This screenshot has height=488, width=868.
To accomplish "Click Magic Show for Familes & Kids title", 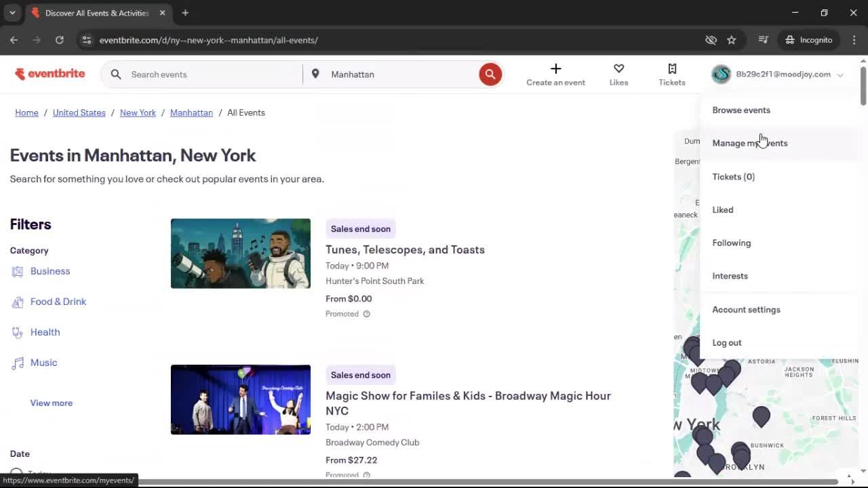I will pos(468,403).
